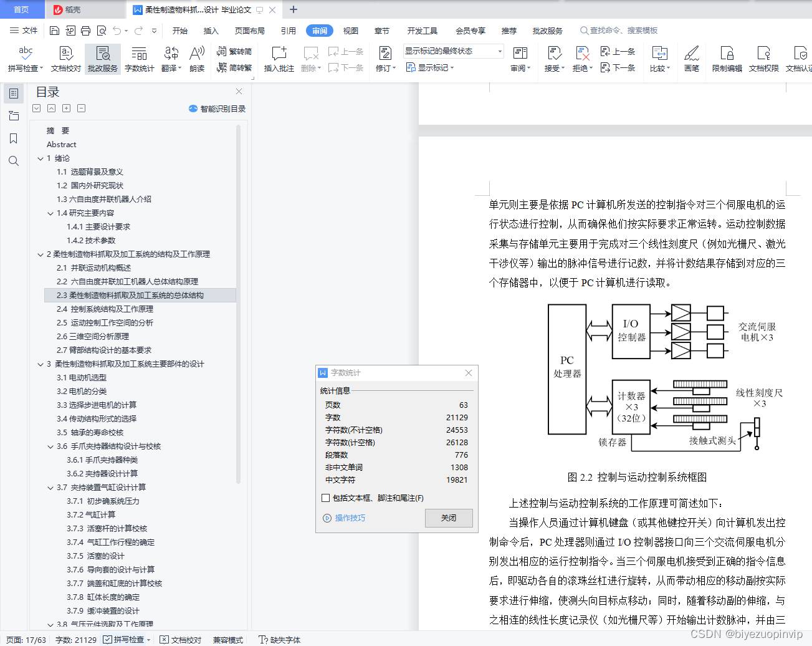Select the 画笔 pen tool
The width and height of the screenshot is (812, 646).
coord(692,59)
